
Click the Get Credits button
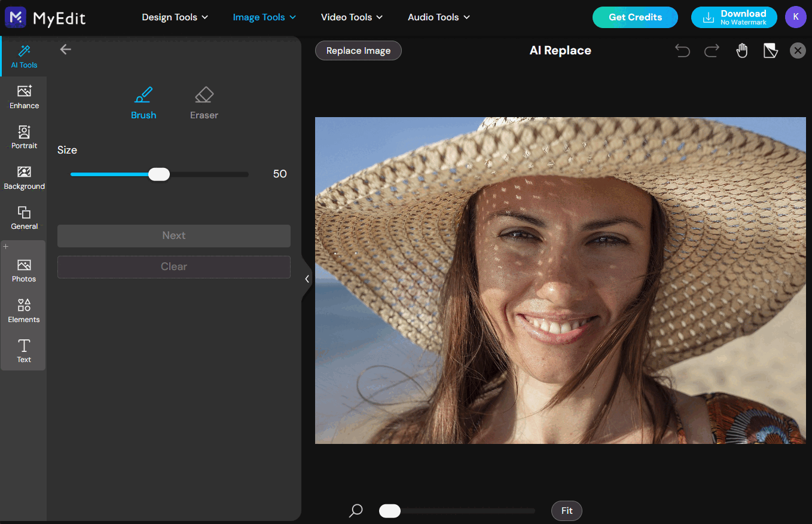pos(635,17)
